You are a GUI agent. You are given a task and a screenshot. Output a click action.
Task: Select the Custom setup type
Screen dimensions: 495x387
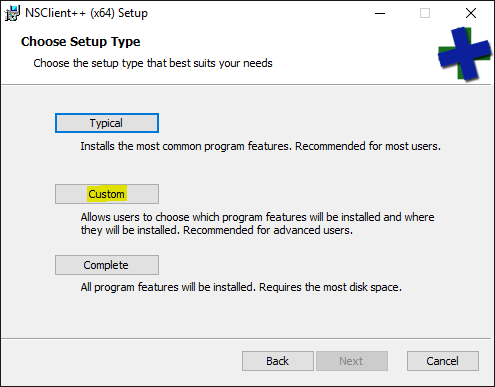107,194
